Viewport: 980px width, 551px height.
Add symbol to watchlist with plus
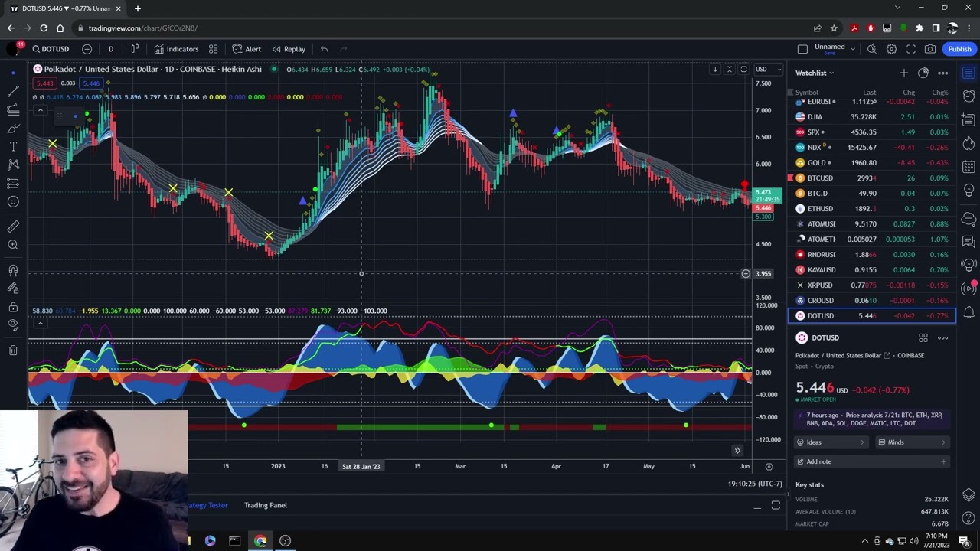903,73
